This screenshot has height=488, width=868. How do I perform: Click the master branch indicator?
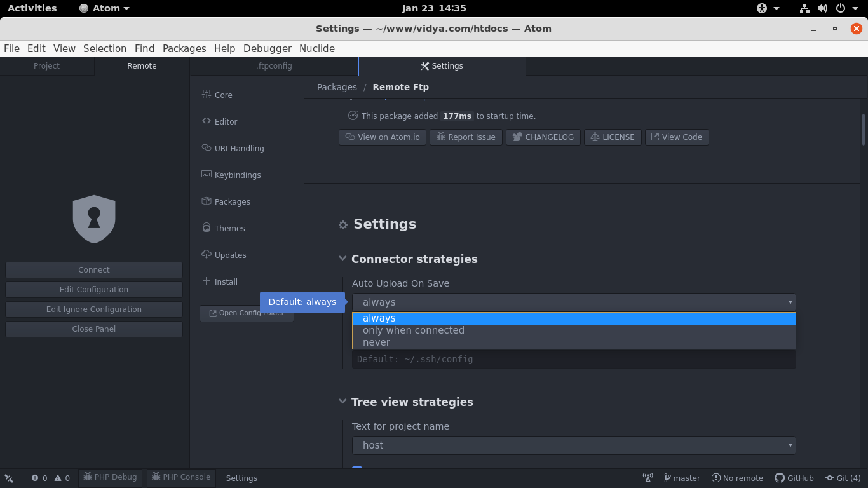click(682, 478)
